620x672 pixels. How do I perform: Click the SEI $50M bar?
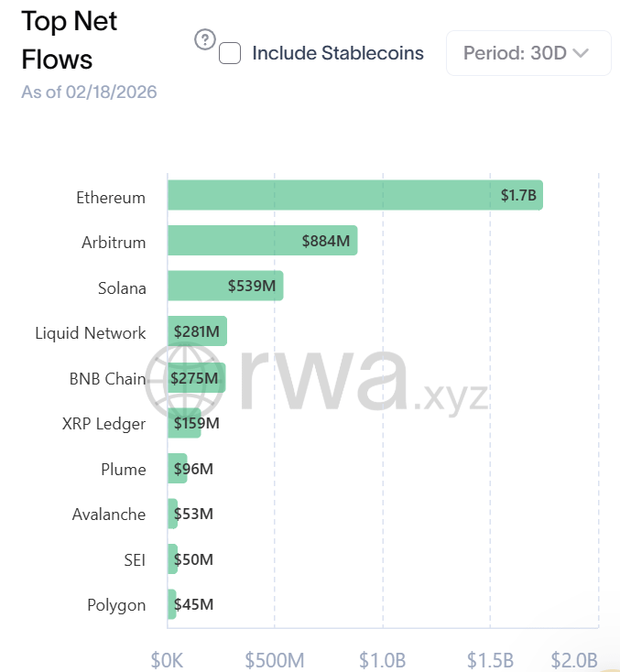pyautogui.click(x=173, y=559)
